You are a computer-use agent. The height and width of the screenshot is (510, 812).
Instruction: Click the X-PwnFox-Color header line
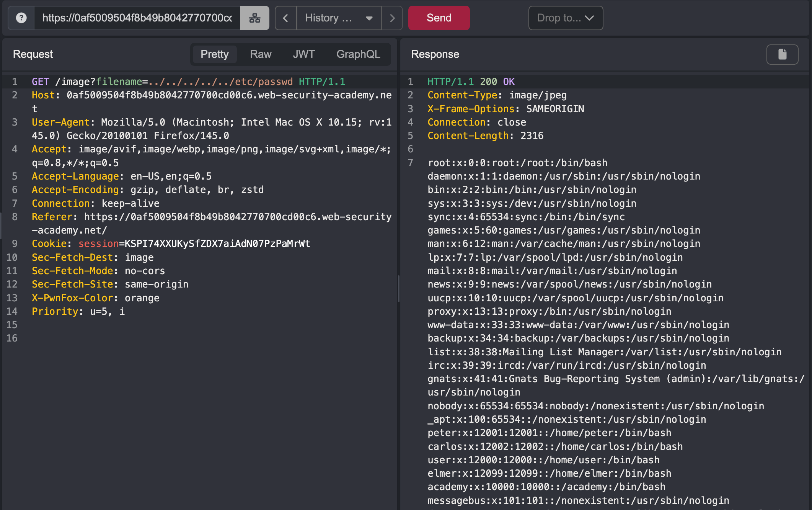pyautogui.click(x=95, y=298)
